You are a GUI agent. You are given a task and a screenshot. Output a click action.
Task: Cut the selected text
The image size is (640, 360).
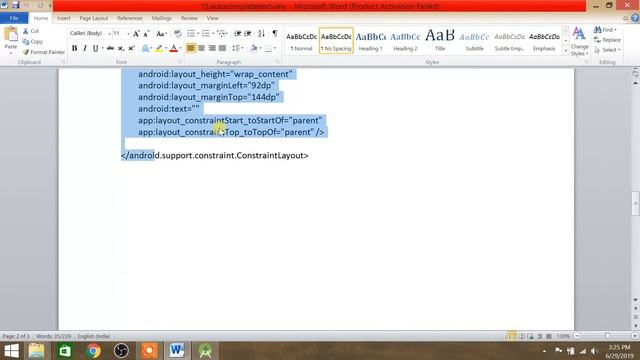point(31,31)
